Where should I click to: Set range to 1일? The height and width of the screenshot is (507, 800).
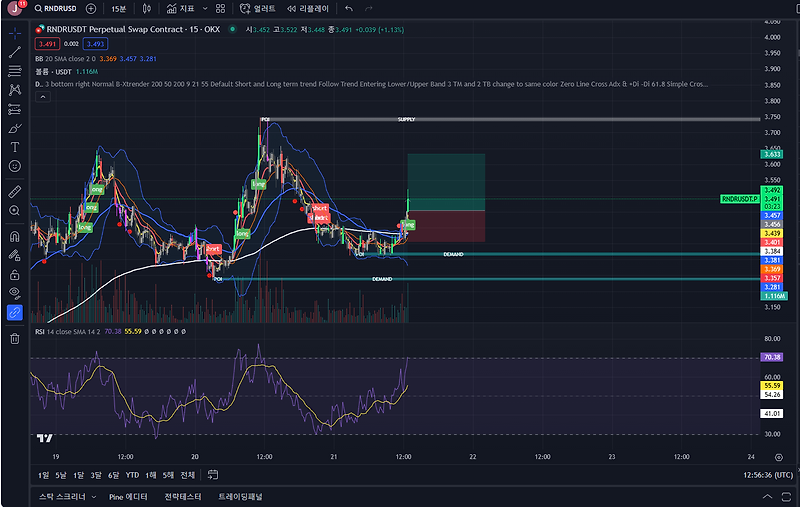pyautogui.click(x=43, y=475)
